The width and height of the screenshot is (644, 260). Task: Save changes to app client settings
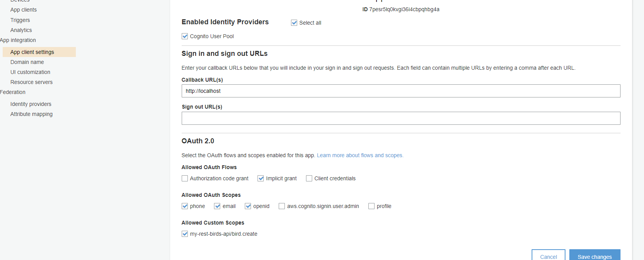pyautogui.click(x=595, y=256)
